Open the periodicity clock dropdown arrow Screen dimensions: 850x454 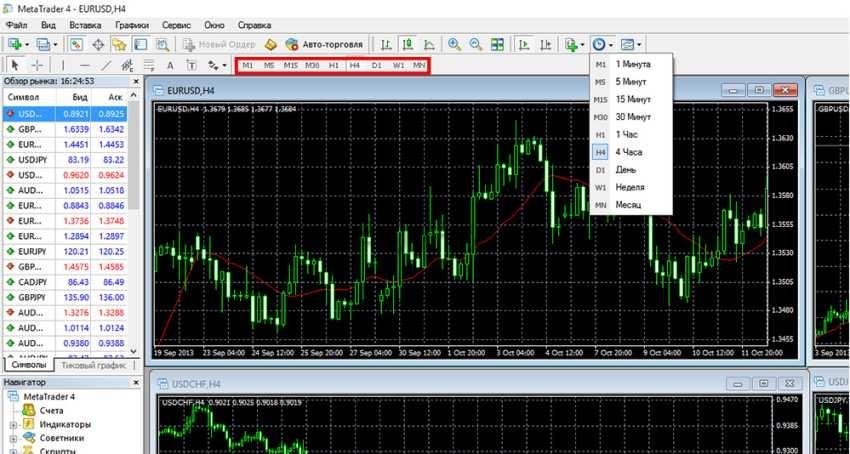pyautogui.click(x=612, y=44)
